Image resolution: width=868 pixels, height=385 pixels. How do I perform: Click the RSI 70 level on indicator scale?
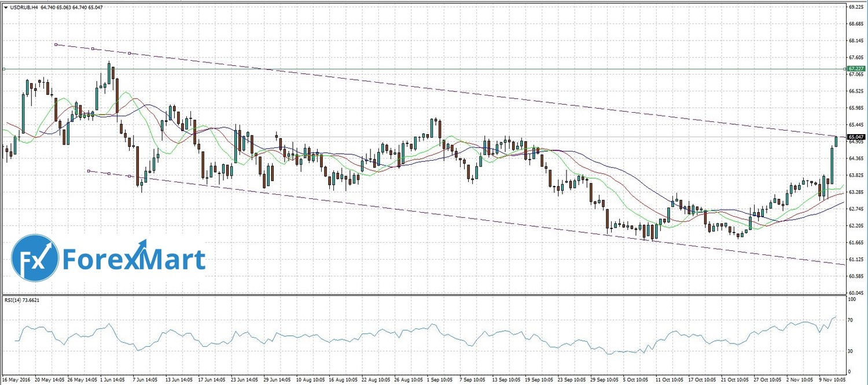point(851,319)
